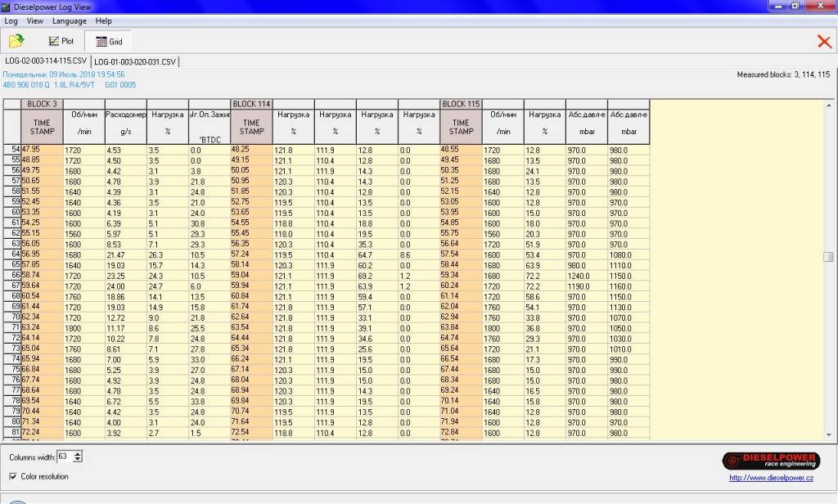
Task: Click the vertical scrollbar thumb
Action: click(828, 257)
